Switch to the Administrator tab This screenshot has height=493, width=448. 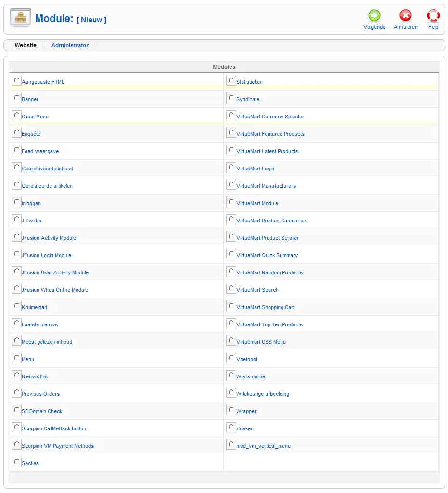point(70,45)
